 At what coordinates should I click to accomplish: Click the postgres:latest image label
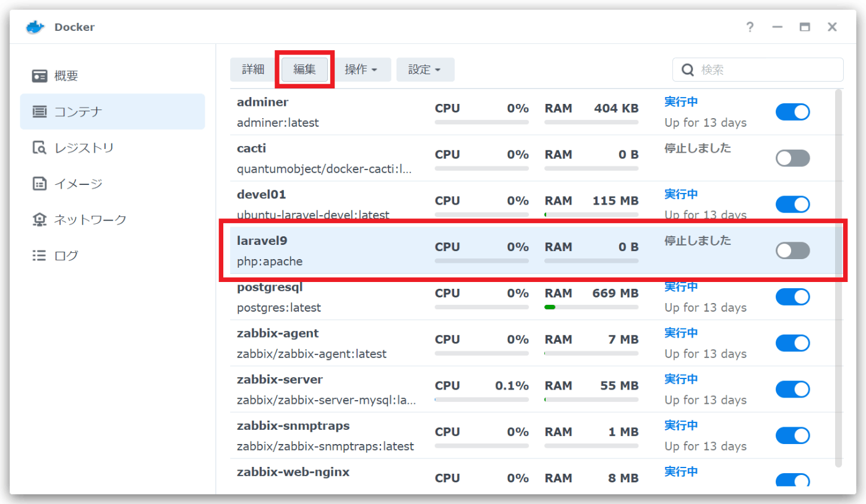(279, 307)
